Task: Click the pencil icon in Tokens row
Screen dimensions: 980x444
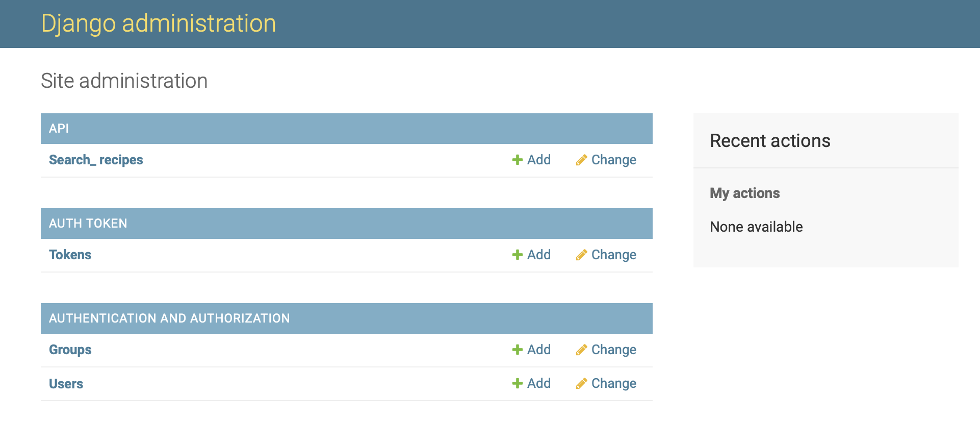Action: coord(581,255)
